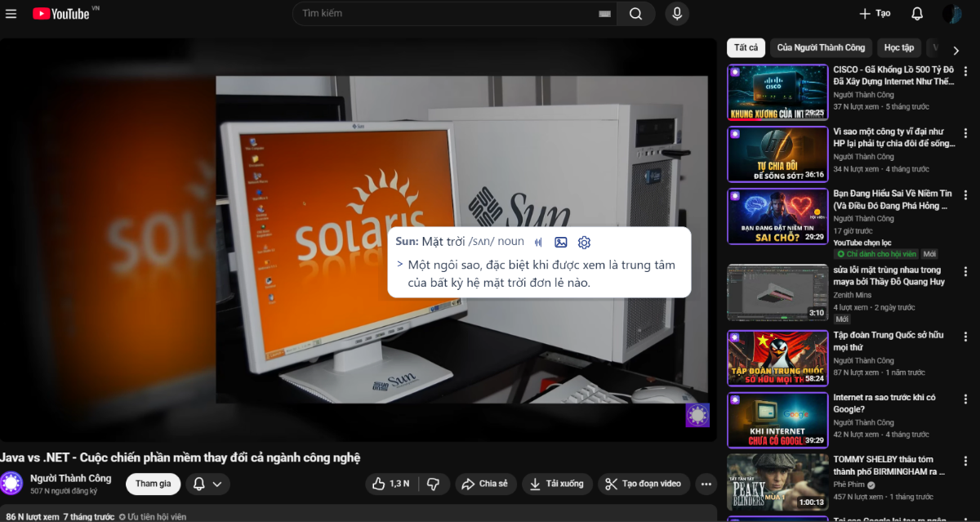The width and height of the screenshot is (980, 522).
Task: Open Phê Phim channel link
Action: point(850,484)
